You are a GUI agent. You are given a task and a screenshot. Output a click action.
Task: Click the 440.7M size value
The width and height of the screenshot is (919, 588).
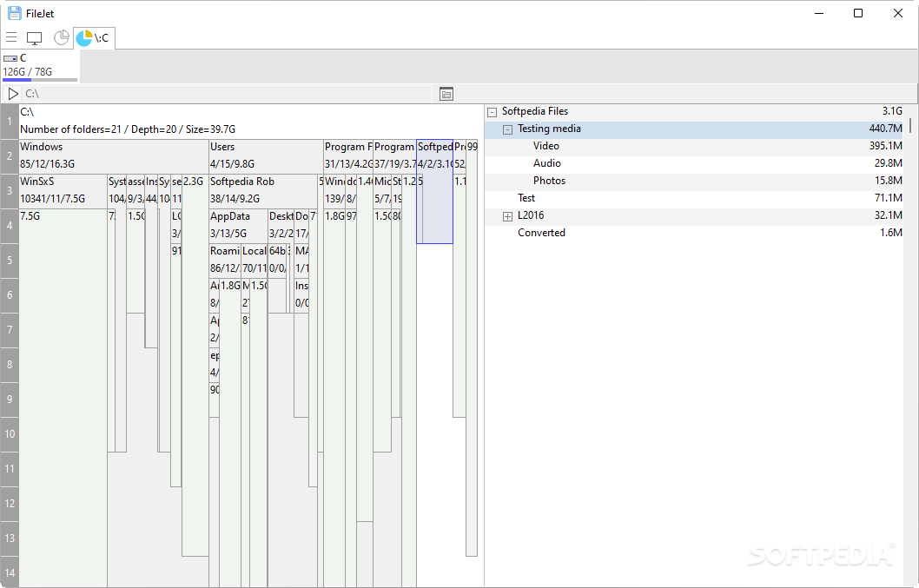click(x=886, y=129)
